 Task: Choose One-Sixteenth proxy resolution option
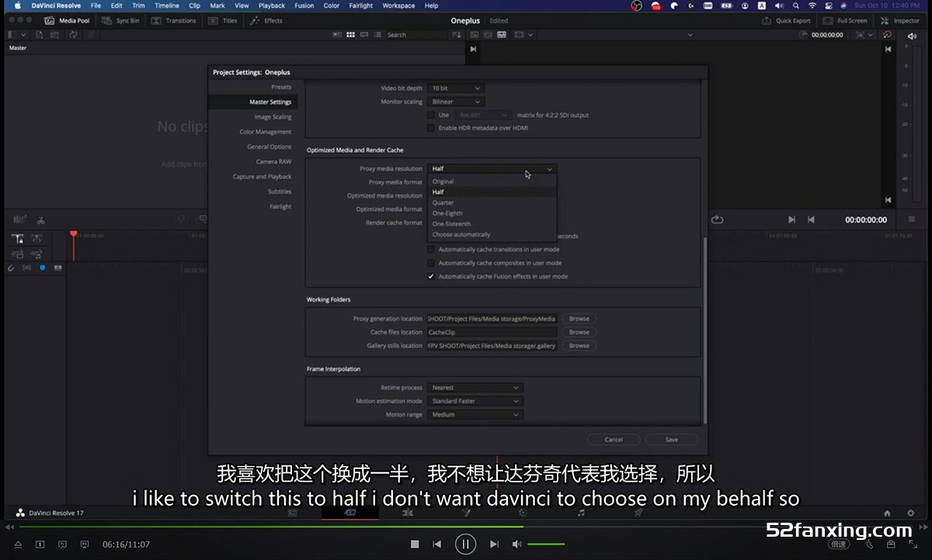(492, 224)
